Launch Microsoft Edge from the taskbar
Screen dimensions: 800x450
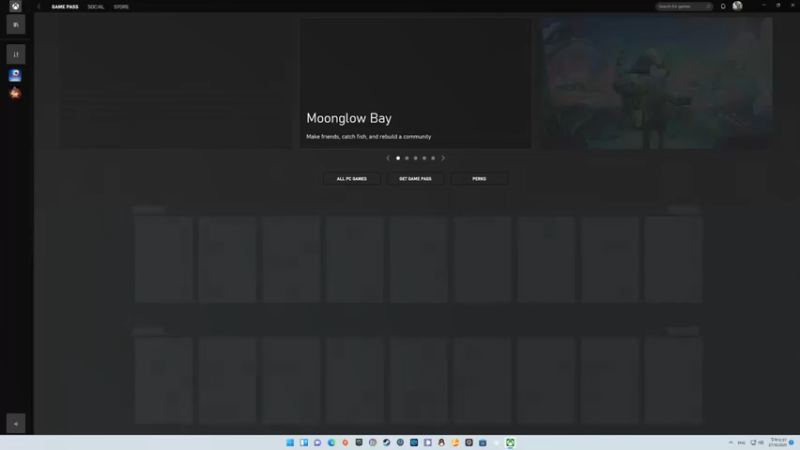331,442
